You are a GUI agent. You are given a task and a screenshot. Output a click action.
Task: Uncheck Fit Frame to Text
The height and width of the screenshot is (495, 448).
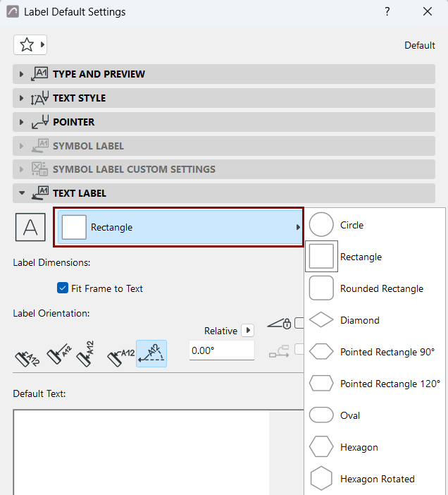coord(63,288)
